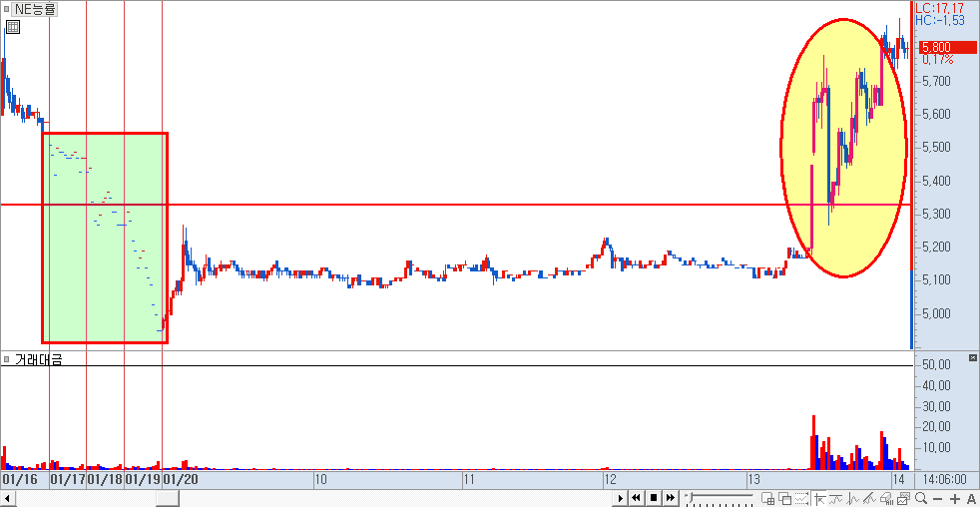Click the hour 11 label on the time axis
980x507 pixels.
point(470,479)
